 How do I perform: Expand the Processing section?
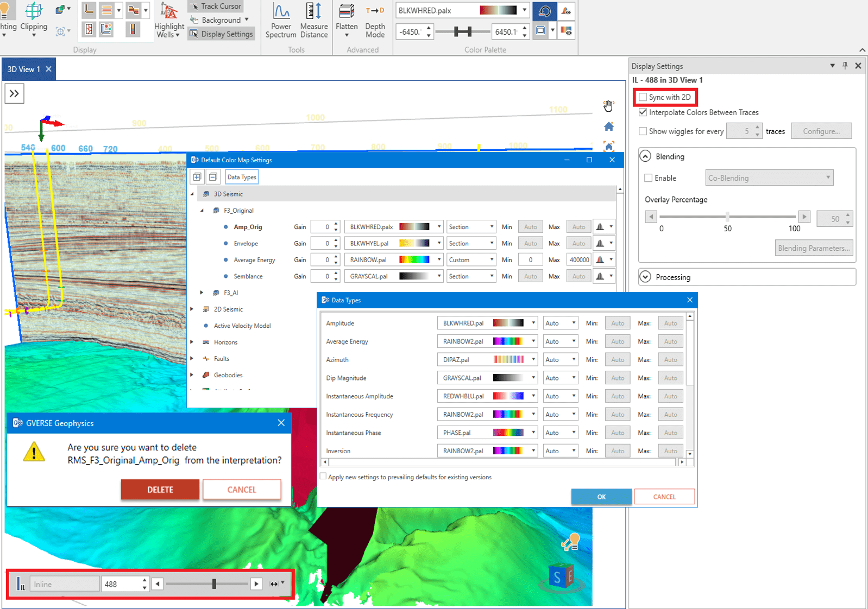tap(645, 277)
